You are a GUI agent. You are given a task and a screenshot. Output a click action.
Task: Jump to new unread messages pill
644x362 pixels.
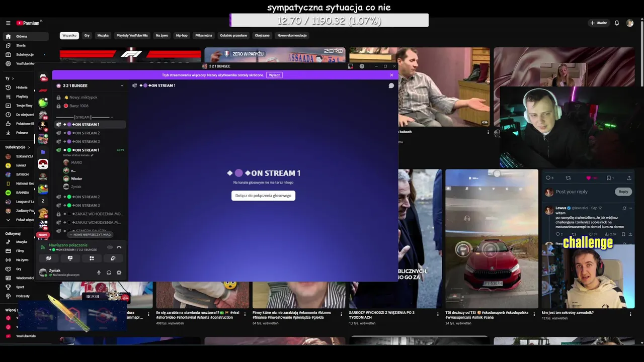(91, 234)
